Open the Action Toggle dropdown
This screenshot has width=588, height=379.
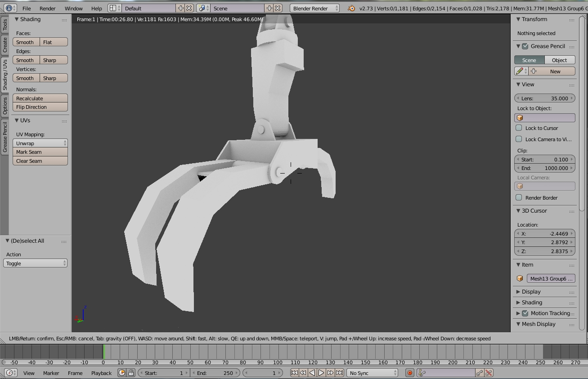[36, 263]
